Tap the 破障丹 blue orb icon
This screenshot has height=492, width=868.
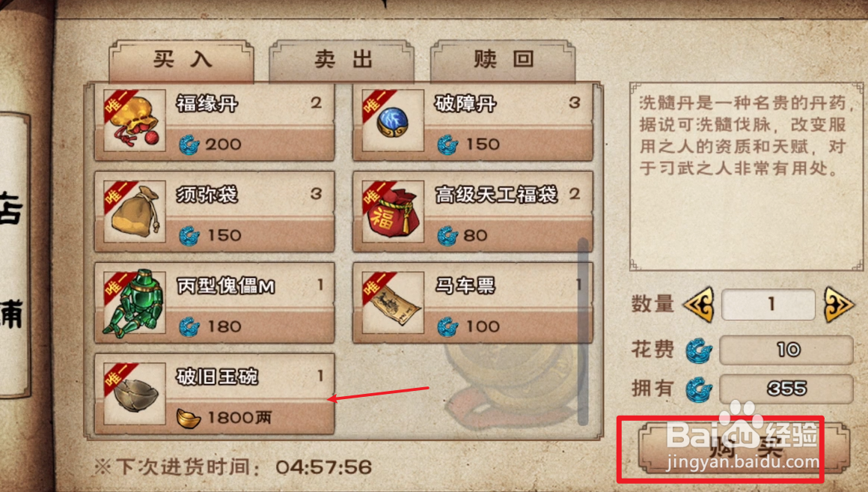[x=393, y=121]
